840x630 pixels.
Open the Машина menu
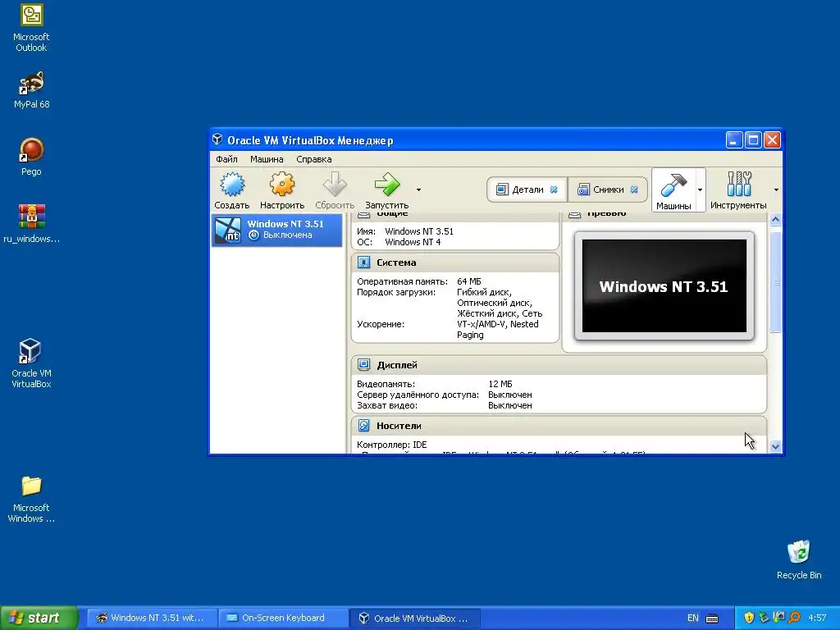[x=267, y=159]
